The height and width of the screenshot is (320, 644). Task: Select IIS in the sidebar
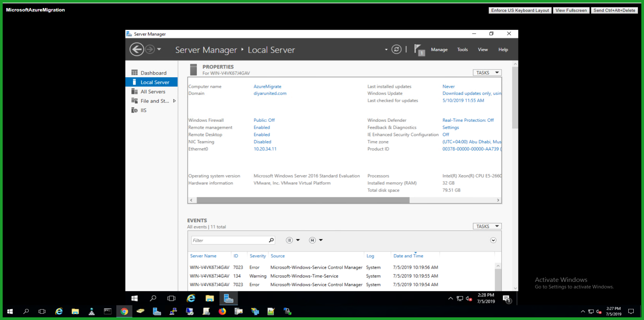[152, 110]
